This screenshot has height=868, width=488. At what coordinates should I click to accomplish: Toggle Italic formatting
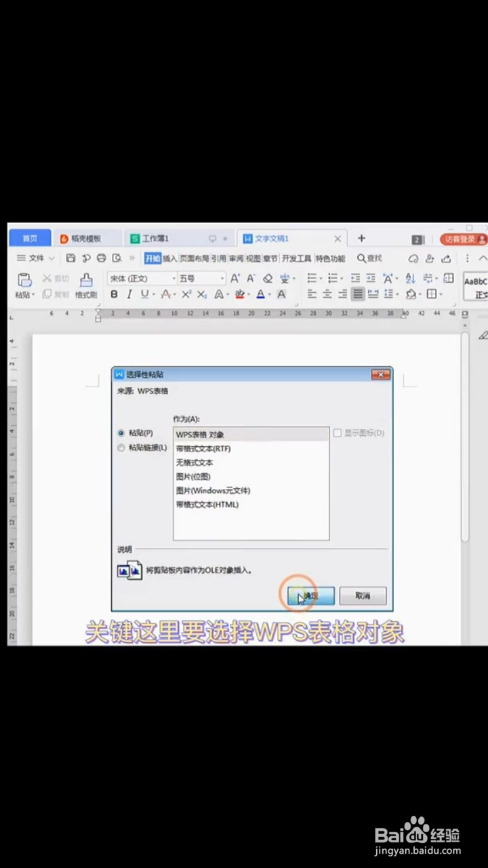click(x=129, y=294)
